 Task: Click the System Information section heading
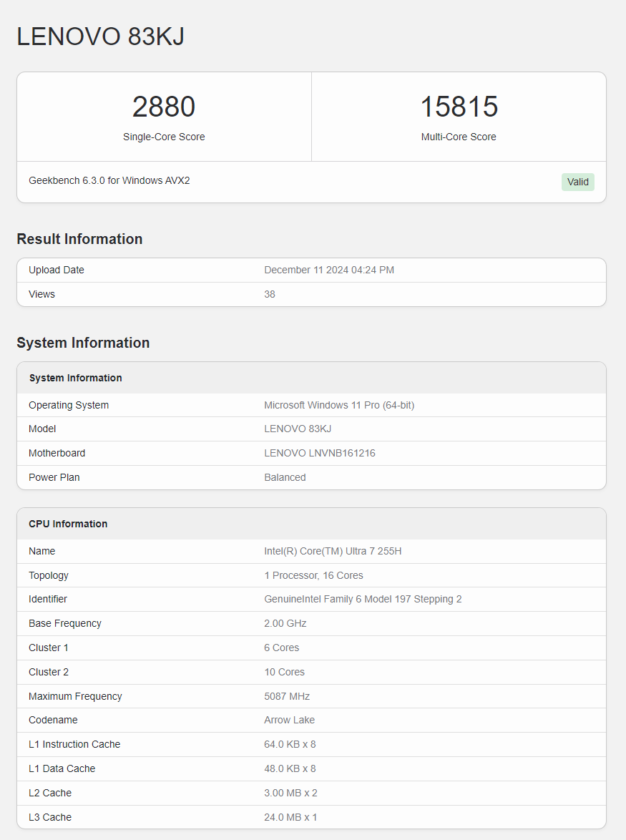[x=83, y=343]
